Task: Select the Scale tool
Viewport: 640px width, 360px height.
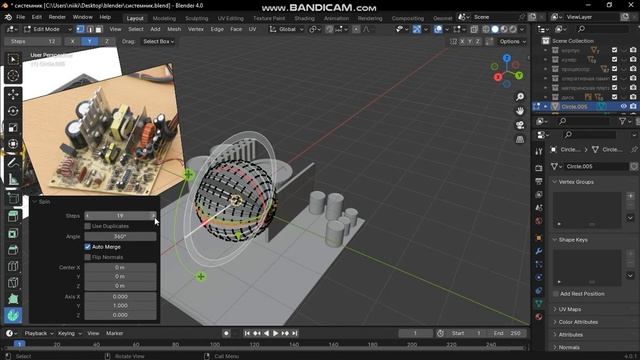Action: tap(13, 127)
